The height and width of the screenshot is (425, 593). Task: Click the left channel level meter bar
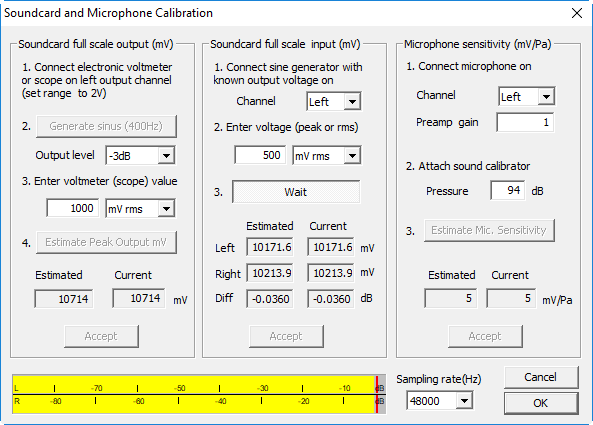tap(199, 385)
